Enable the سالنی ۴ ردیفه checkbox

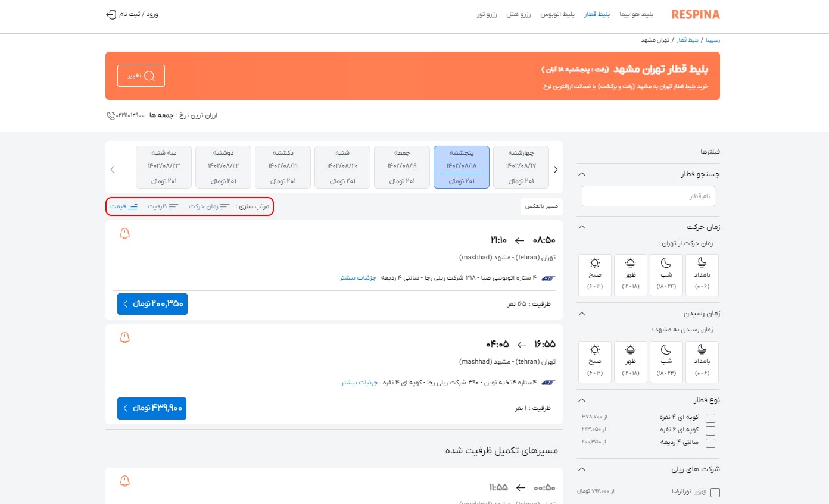click(710, 443)
